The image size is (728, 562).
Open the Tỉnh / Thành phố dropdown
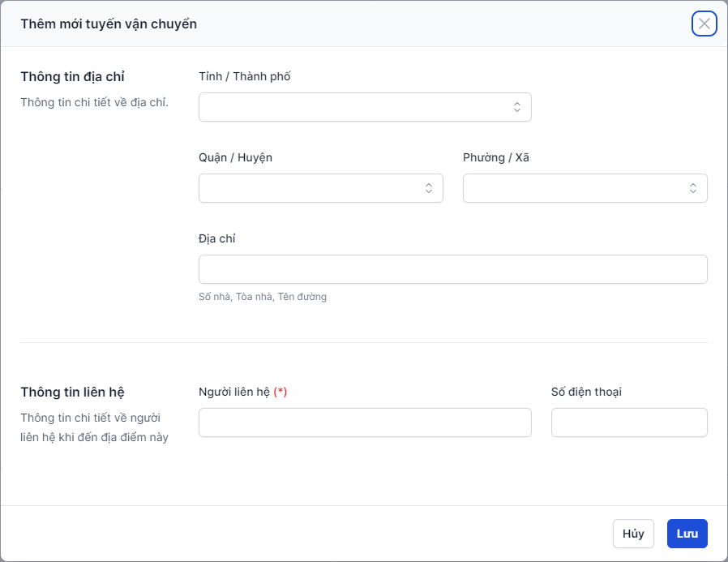[365, 107]
